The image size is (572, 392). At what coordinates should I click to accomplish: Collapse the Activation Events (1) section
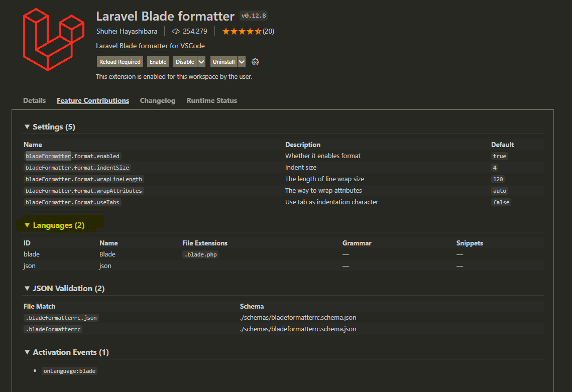click(x=66, y=352)
